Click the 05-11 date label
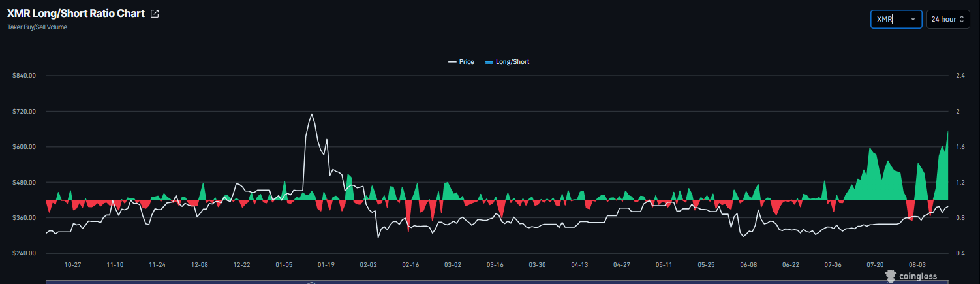Image resolution: width=980 pixels, height=284 pixels. 664,265
